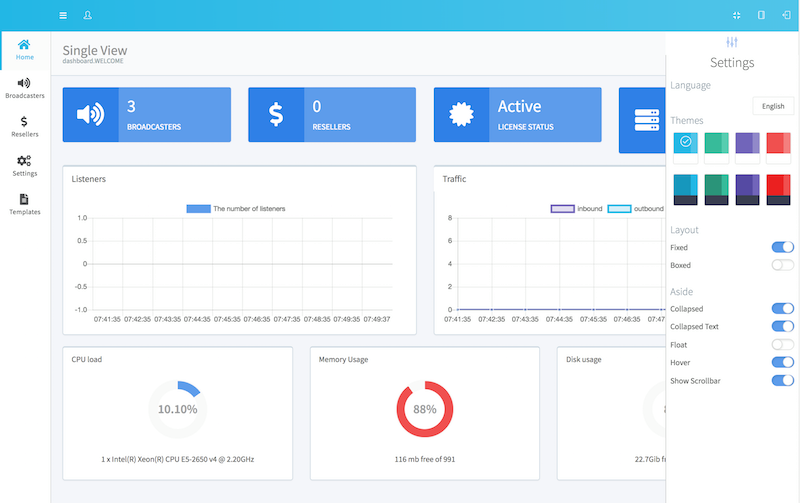
Task: Toggle the Collapsed aside switch
Action: point(783,309)
